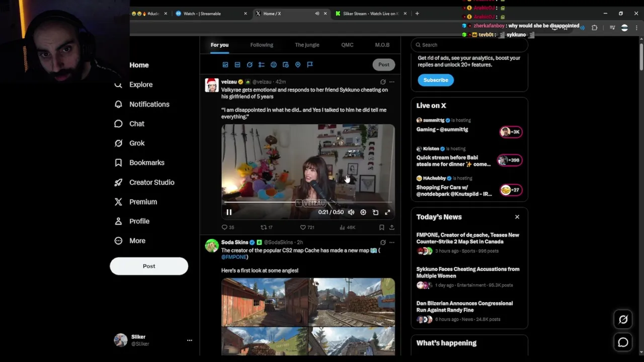Viewport: 644px width, 362px height.
Task: Enter fullscreen for the video
Action: pos(387,212)
